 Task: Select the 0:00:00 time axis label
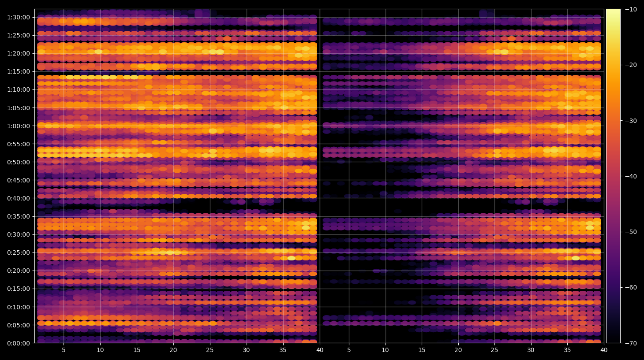[19, 343]
